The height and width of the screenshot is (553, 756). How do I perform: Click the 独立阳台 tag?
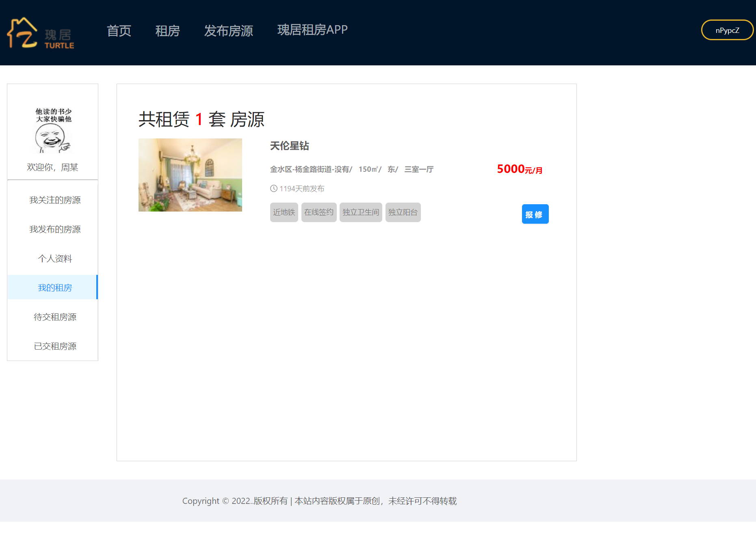(403, 212)
